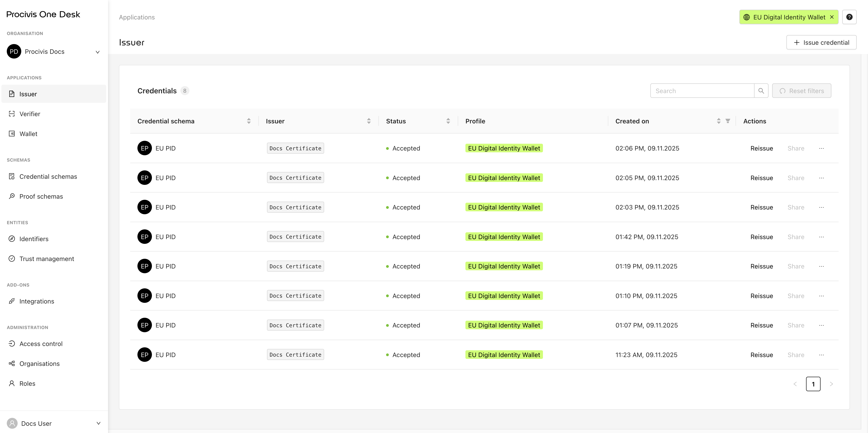The image size is (868, 433).
Task: Open Credential schemas in sidebar
Action: (x=48, y=176)
